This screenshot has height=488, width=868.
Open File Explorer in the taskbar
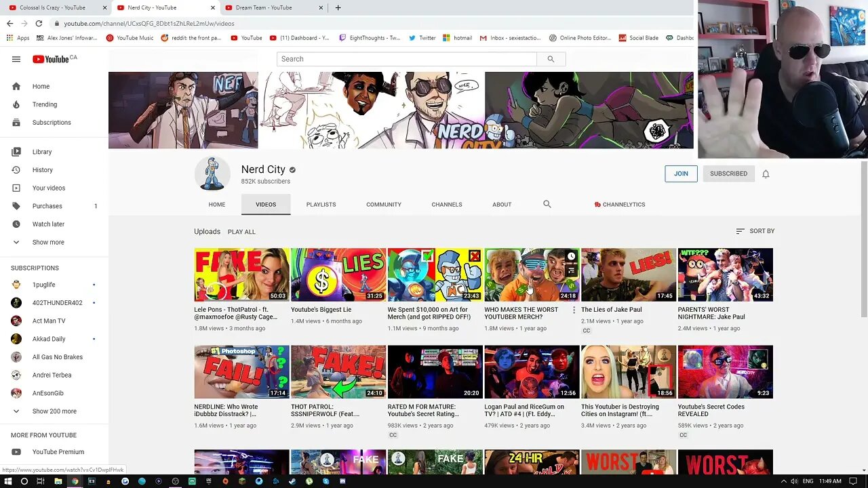click(58, 481)
